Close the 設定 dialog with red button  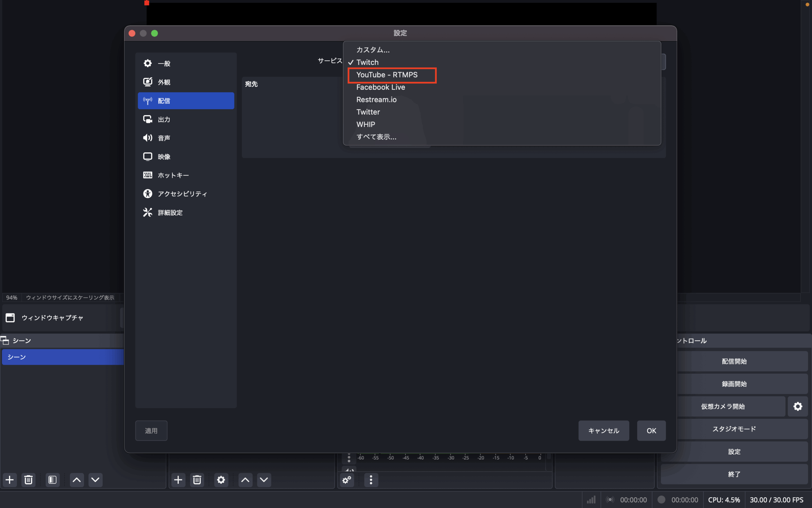click(132, 33)
